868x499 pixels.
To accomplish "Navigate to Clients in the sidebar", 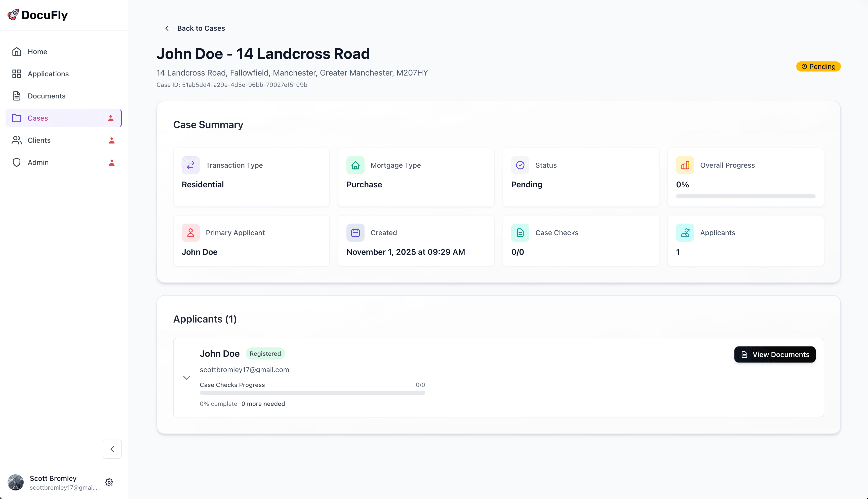I will [39, 140].
